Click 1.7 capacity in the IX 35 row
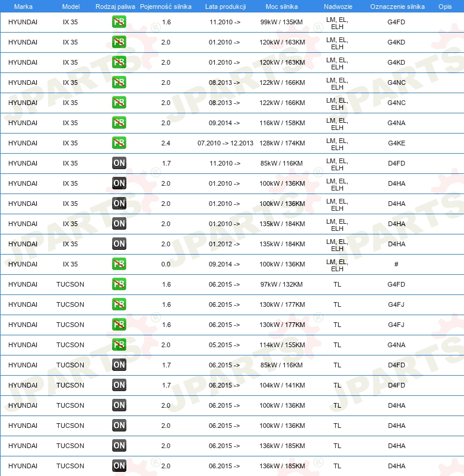 click(166, 163)
